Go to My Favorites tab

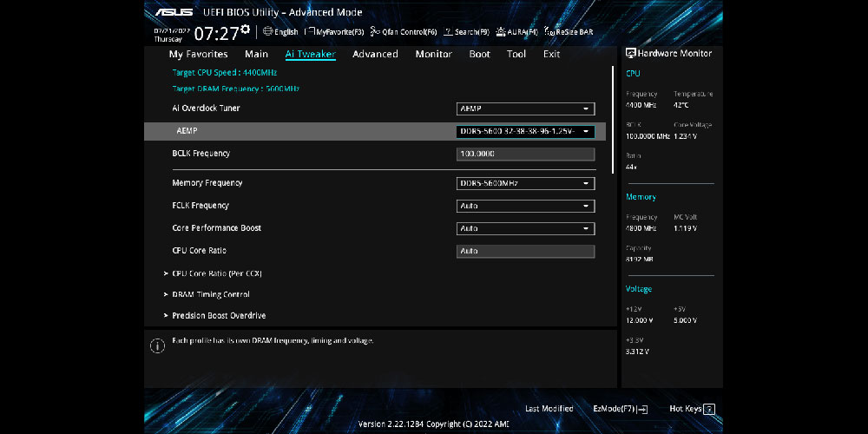[x=198, y=54]
